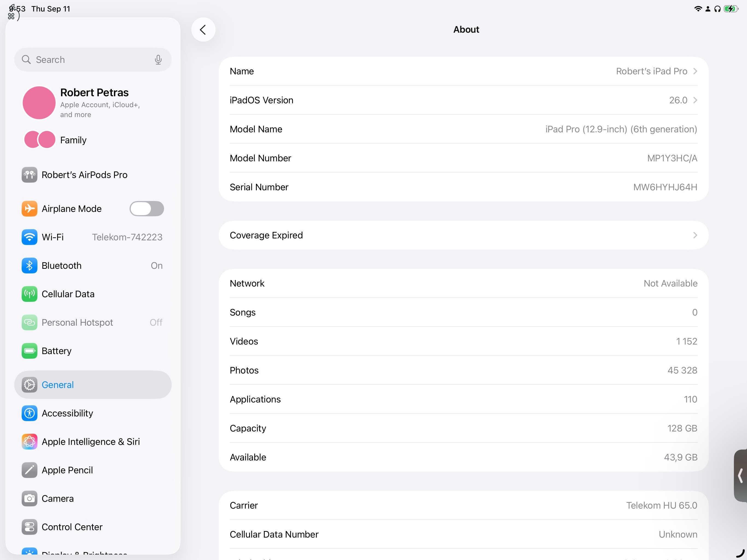The image size is (747, 560).
Task: Tap status bar battery charging indicator
Action: (731, 9)
